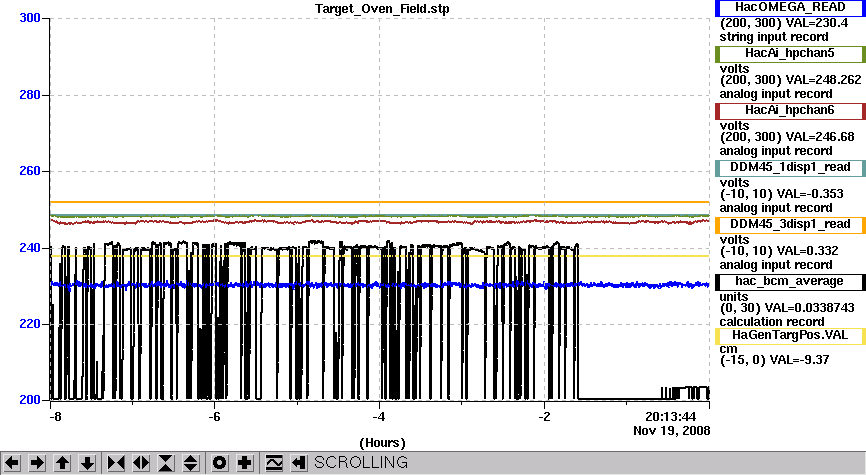Select the HaGenTargPos.VAL curve legend

point(790,335)
